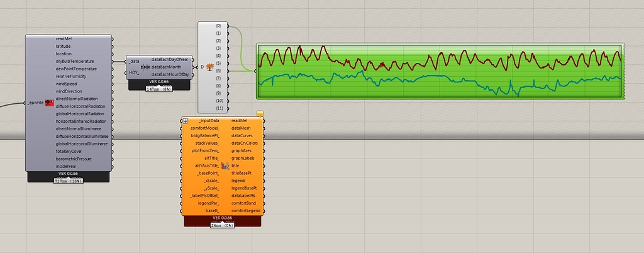Click the relativeHumidity output
Image resolution: width=644 pixels, height=253 pixels.
(x=71, y=76)
